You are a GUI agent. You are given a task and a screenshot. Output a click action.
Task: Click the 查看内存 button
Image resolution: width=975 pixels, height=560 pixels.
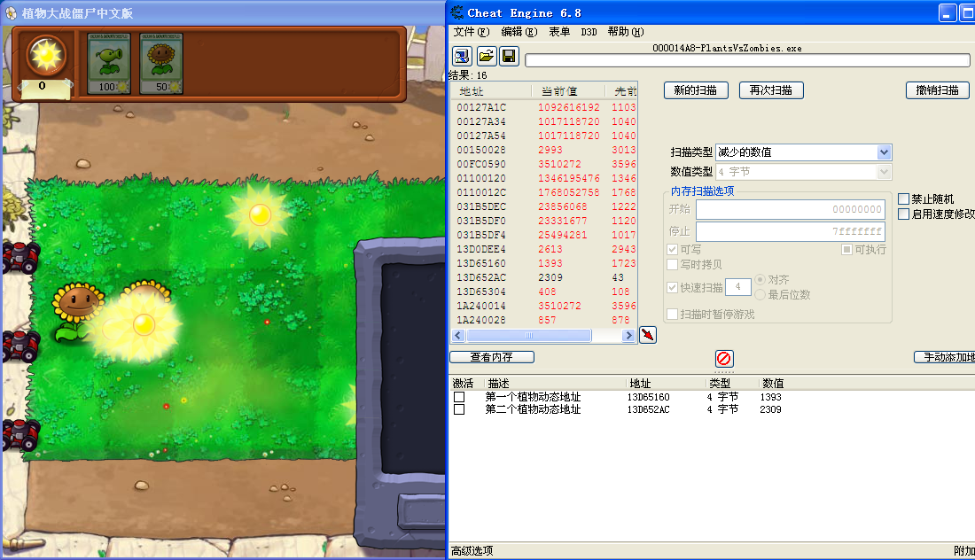click(491, 357)
